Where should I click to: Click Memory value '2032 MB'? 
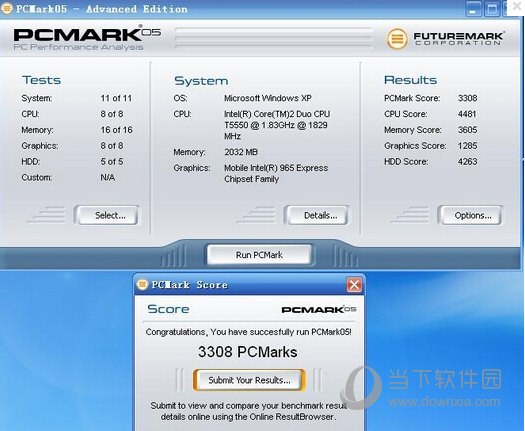click(241, 152)
